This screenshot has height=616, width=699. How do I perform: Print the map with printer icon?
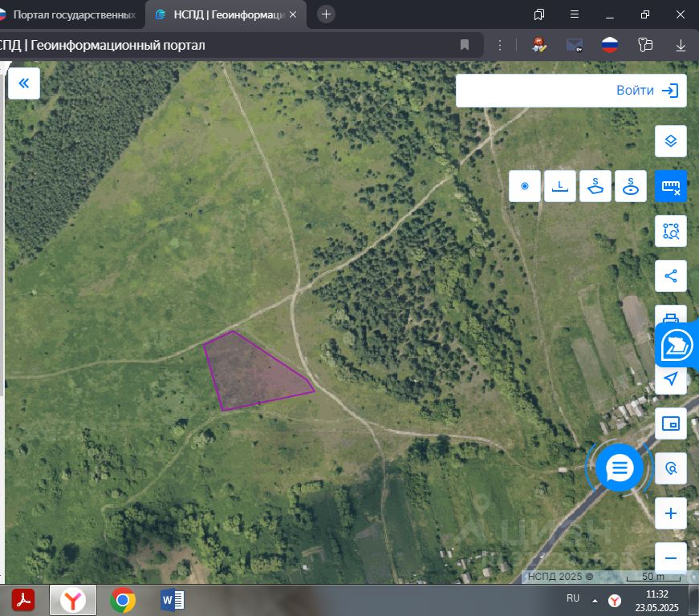tap(670, 315)
